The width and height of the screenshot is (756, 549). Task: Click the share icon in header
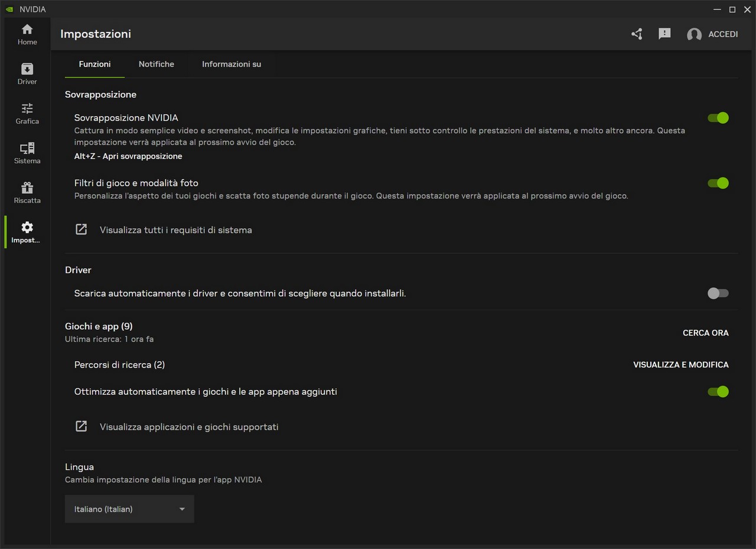(x=637, y=34)
